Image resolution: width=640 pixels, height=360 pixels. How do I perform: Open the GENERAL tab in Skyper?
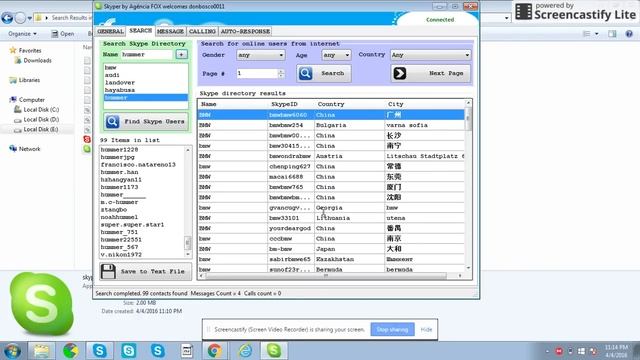[x=110, y=31]
